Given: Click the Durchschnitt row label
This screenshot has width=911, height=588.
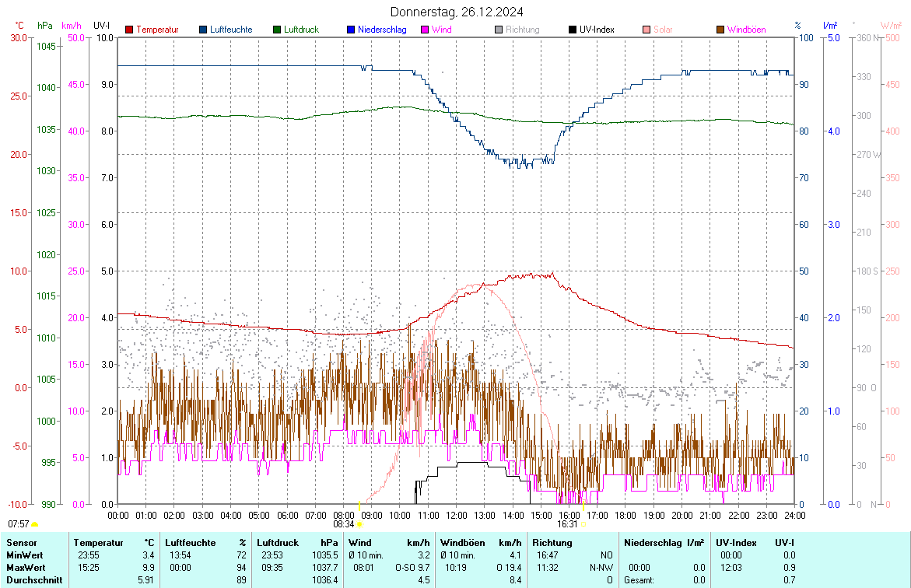Looking at the screenshot, I should pos(33,579).
